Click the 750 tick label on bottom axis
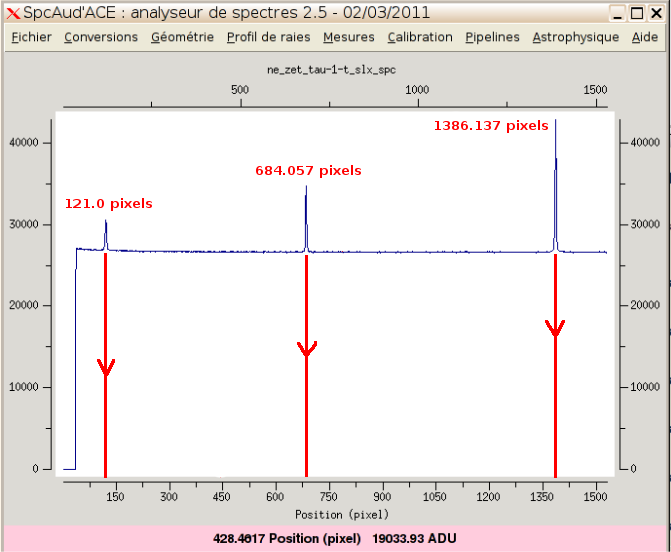Image resolution: width=671 pixels, height=552 pixels. click(x=329, y=497)
